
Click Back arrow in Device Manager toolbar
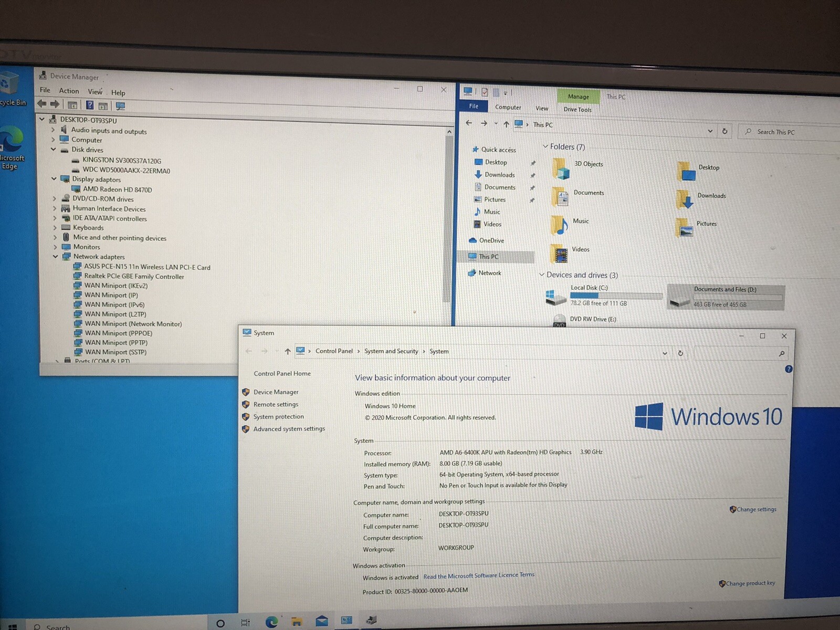[x=41, y=104]
